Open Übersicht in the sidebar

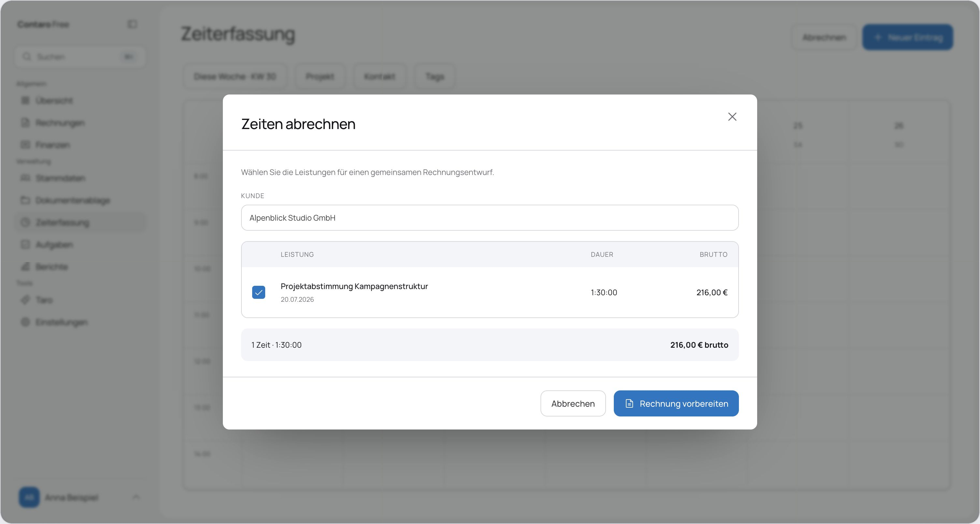(x=80, y=100)
